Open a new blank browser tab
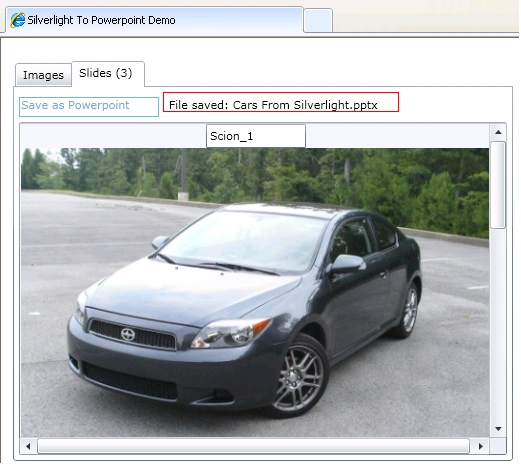This screenshot has height=473, width=521. [318, 21]
